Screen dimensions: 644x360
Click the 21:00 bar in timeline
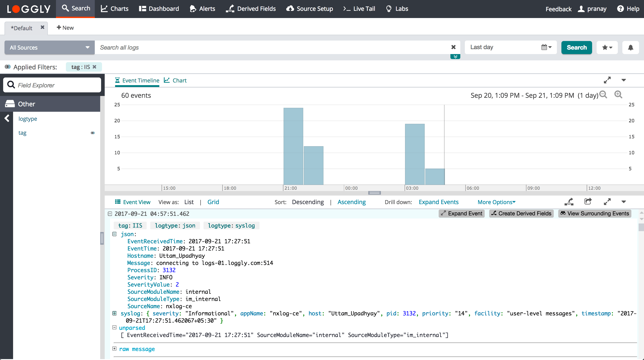pyautogui.click(x=293, y=146)
